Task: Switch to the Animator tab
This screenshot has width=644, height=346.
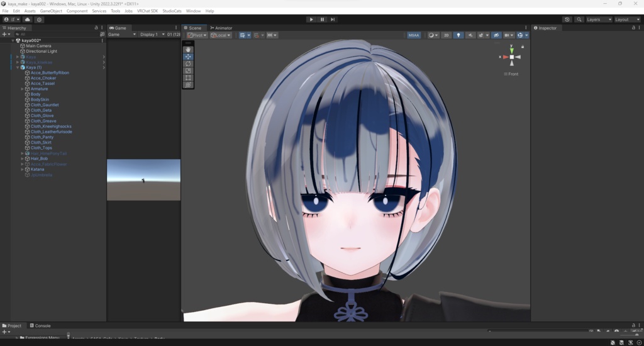Action: pos(221,28)
